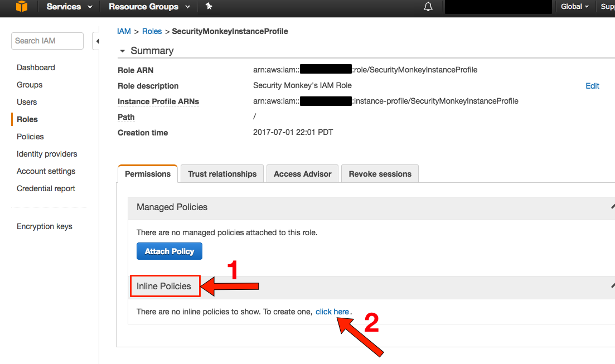Click the Attach Policy button
The height and width of the screenshot is (364, 615).
[170, 251]
